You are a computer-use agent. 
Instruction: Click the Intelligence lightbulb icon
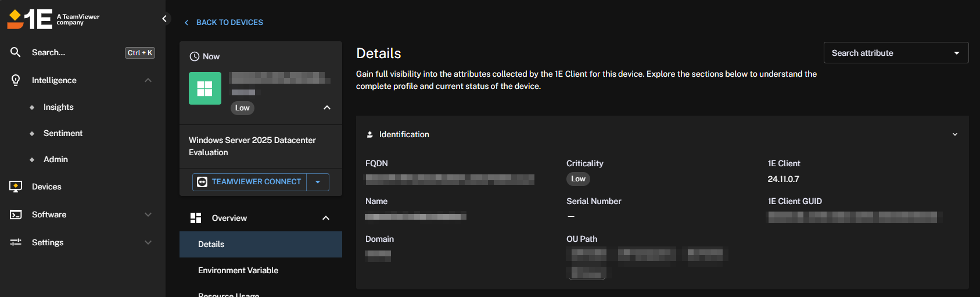coord(16,80)
